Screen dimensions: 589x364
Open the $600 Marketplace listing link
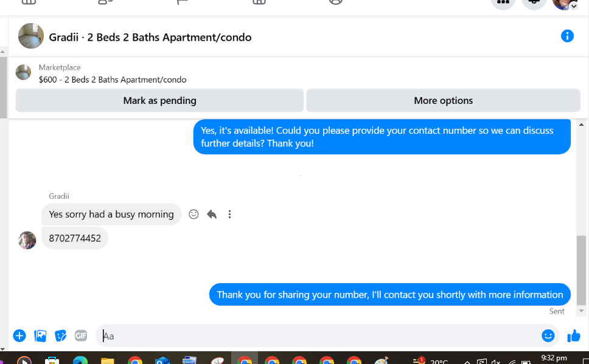point(113,80)
